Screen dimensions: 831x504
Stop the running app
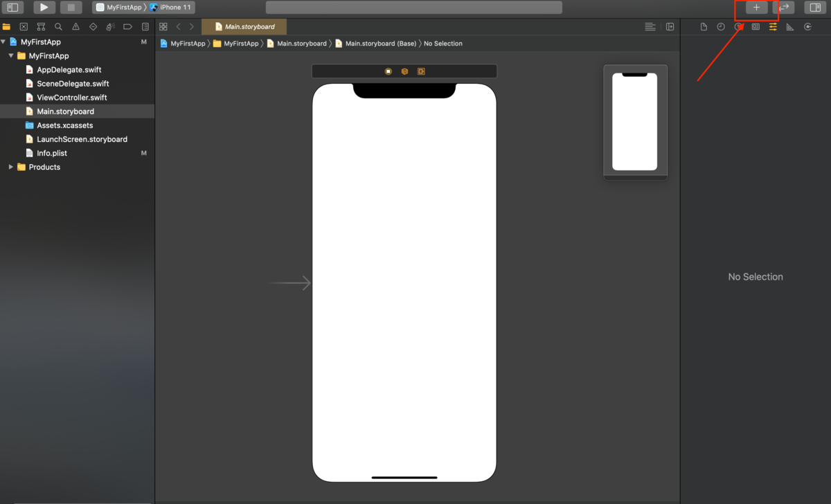[x=71, y=7]
